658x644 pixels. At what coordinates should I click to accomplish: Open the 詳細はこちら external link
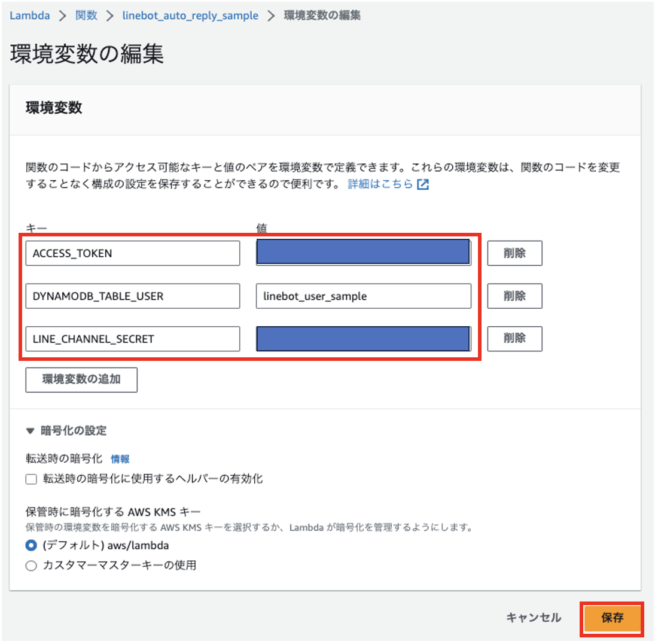pos(380,184)
